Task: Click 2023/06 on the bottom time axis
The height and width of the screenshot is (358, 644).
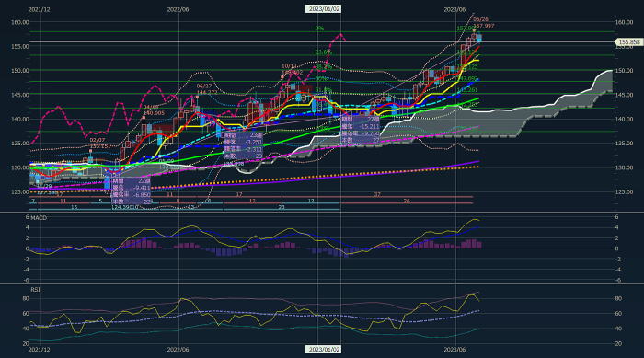Action: (454, 350)
